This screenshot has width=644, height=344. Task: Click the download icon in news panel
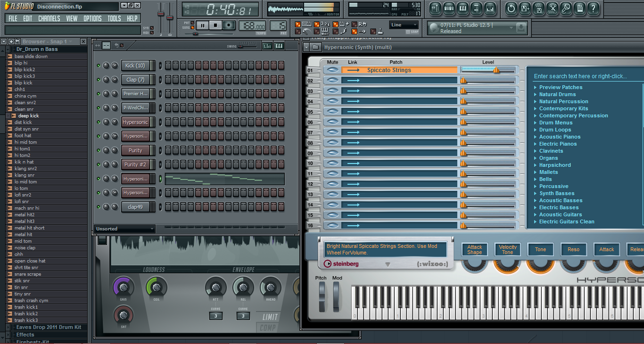pos(521,28)
